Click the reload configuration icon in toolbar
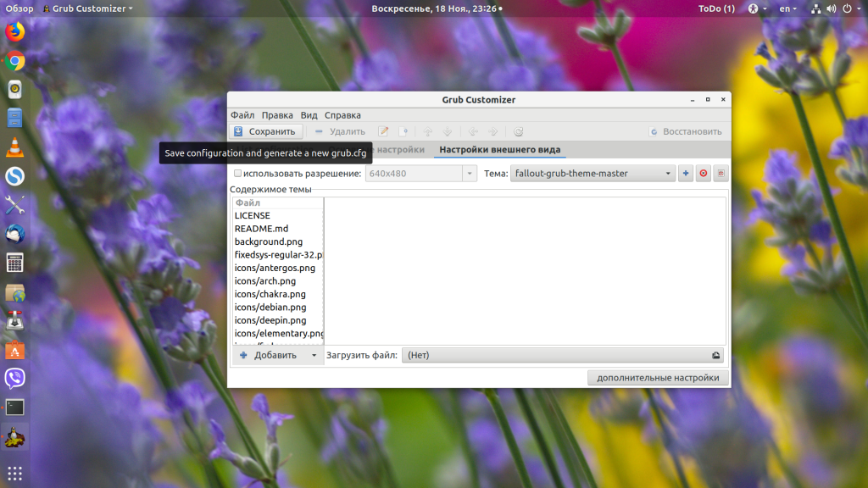Viewport: 868px width, 488px height. point(519,131)
